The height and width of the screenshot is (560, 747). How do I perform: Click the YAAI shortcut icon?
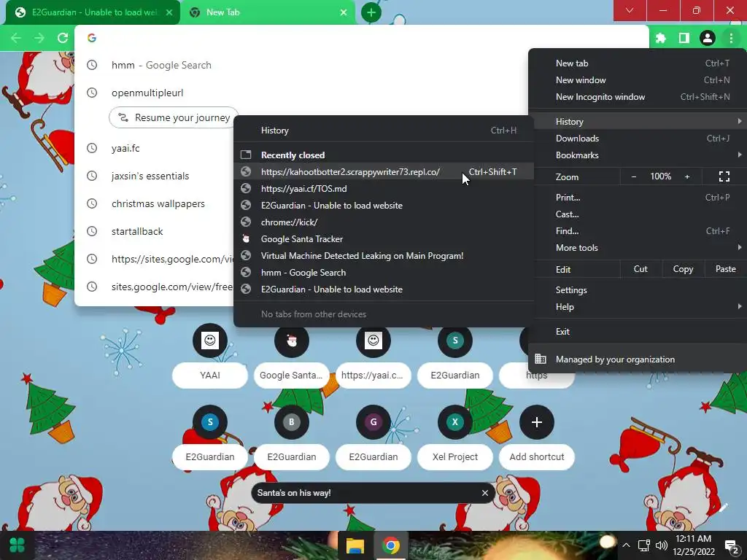(210, 340)
